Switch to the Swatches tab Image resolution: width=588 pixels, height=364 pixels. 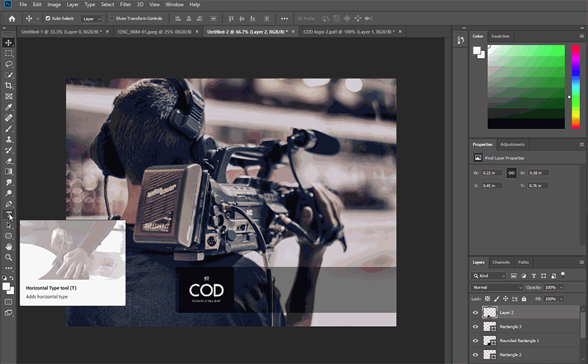(500, 37)
